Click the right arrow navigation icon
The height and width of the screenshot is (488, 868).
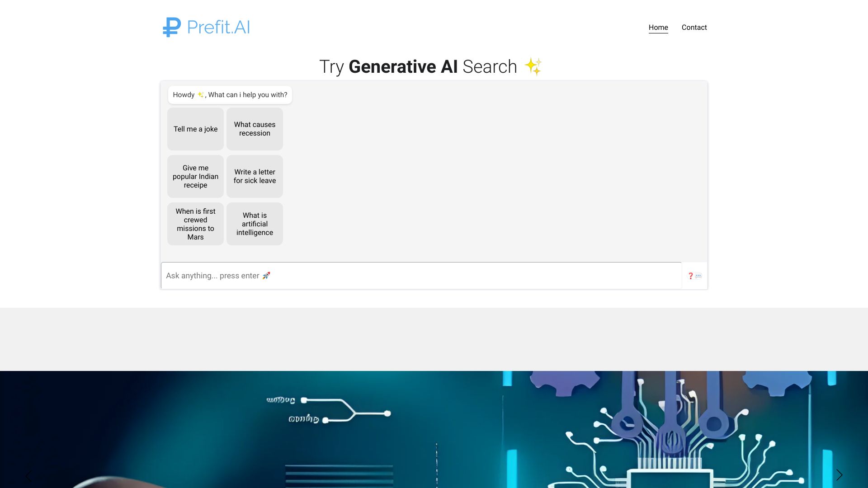coord(840,475)
